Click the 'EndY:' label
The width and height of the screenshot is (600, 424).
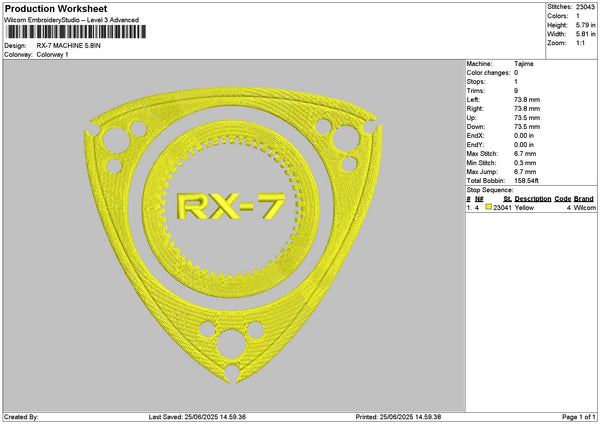tap(475, 145)
